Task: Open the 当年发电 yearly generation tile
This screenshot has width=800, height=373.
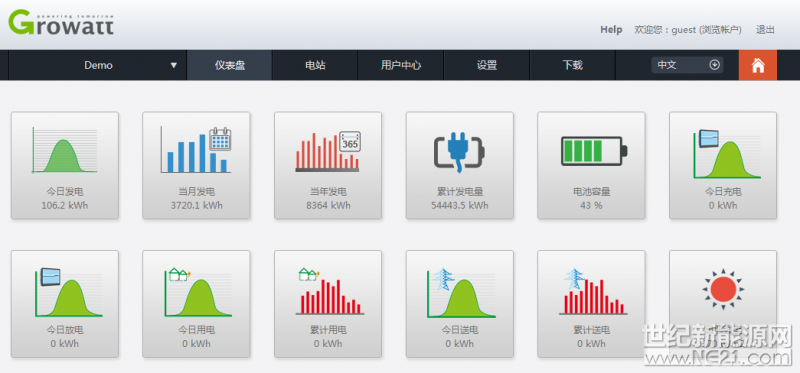Action: click(x=328, y=165)
